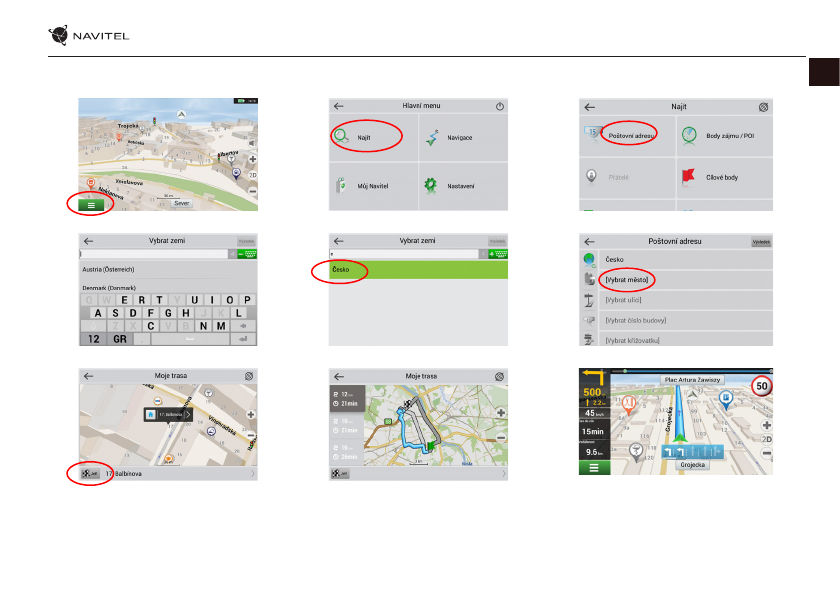
Task: Open the [Vybrat číslo budovy] field
Action: [635, 320]
